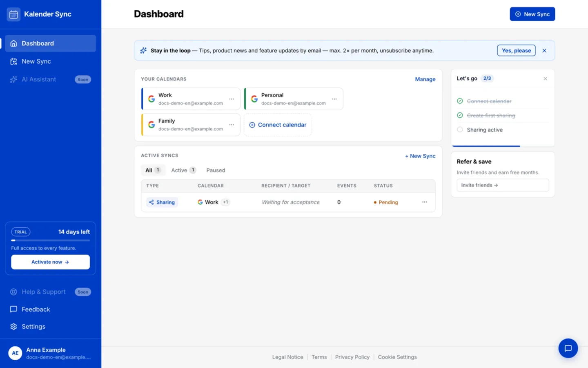Expand the +1 additional calendars badge
Viewport: 588px width, 368px height.
(x=225, y=202)
